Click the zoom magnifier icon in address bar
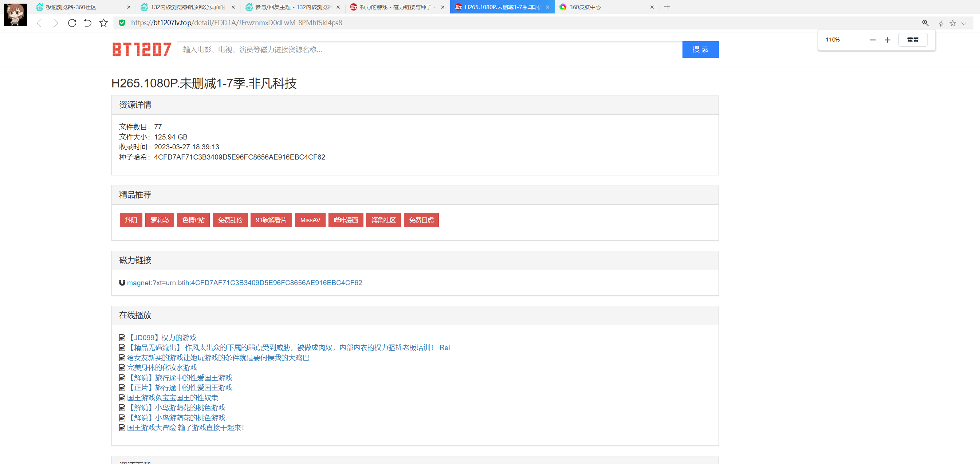The width and height of the screenshot is (980, 464). click(x=925, y=23)
